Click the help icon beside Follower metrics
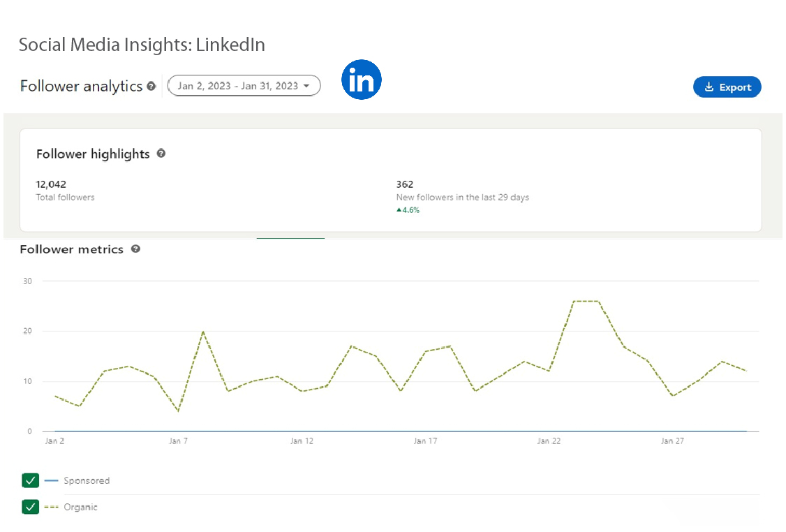 (x=135, y=249)
